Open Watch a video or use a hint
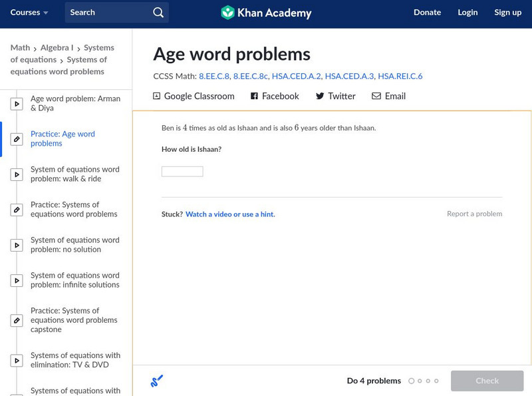Image resolution: width=532 pixels, height=396 pixels. [230, 214]
